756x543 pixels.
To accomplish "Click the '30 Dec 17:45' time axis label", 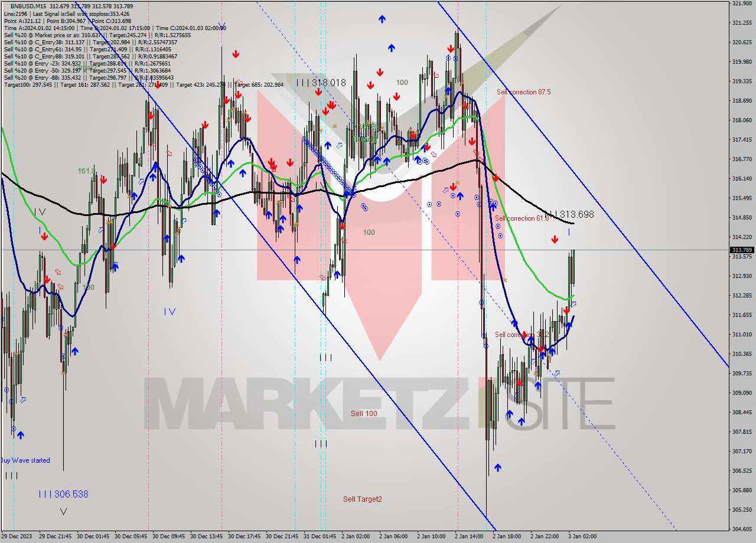I will pos(245,537).
